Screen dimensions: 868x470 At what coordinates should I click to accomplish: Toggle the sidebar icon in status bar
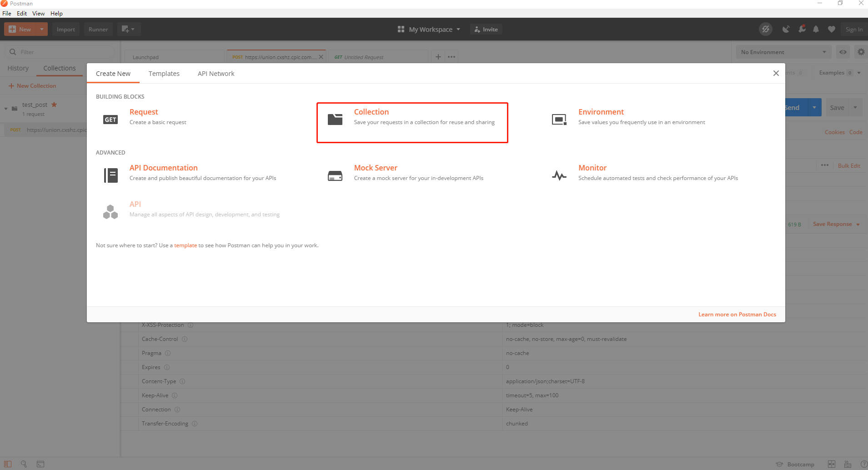coord(8,464)
